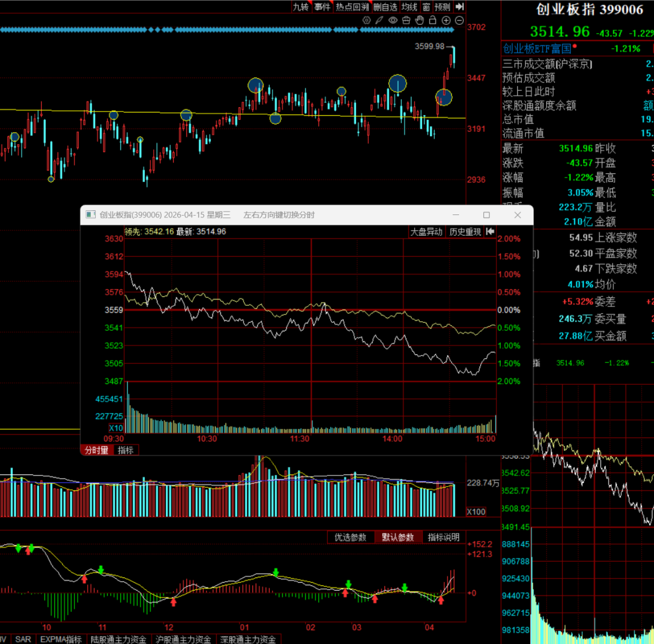Select the drawing pen tool icon
654x644 pixels.
tap(379, 20)
